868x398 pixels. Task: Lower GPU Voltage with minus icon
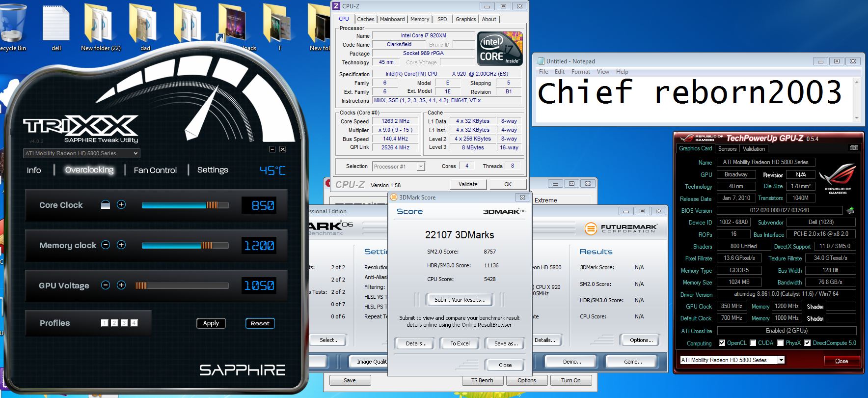pos(106,285)
